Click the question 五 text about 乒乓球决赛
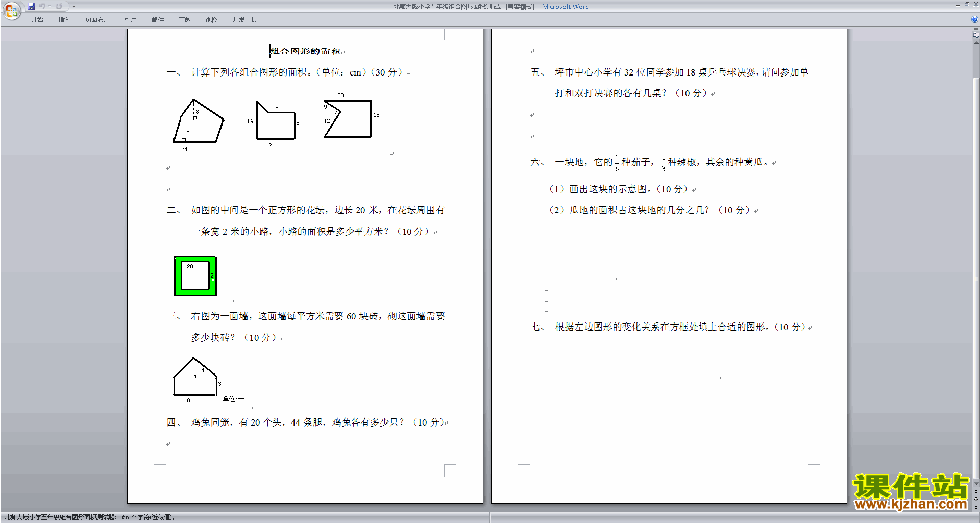 [x=681, y=72]
